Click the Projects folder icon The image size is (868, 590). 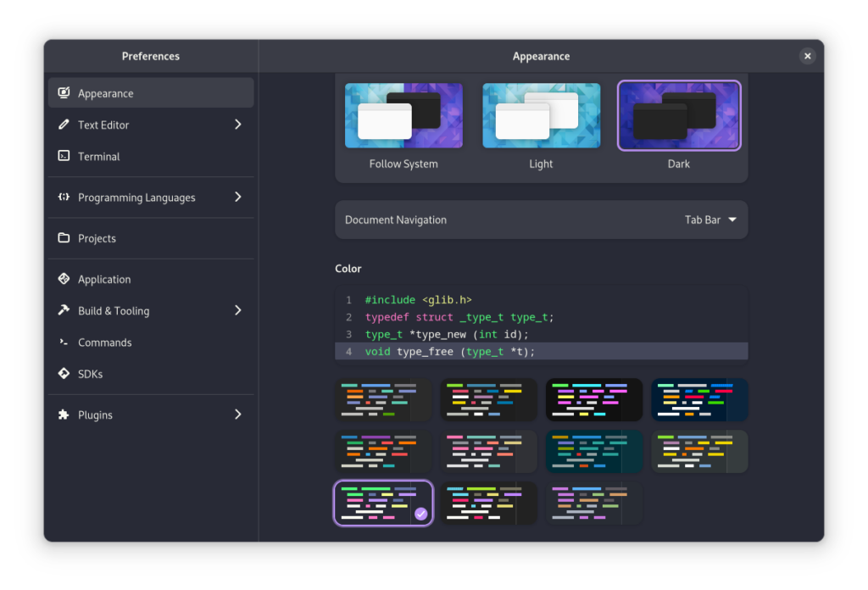pos(64,238)
